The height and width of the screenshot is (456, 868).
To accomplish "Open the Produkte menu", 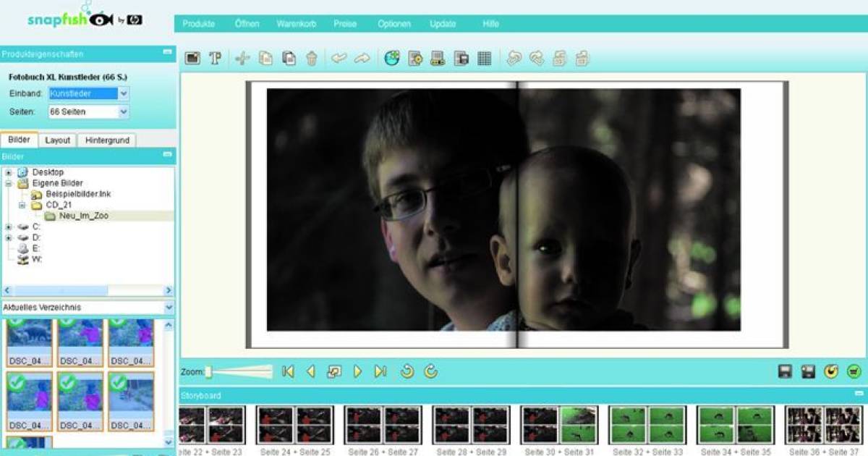I will click(x=198, y=24).
